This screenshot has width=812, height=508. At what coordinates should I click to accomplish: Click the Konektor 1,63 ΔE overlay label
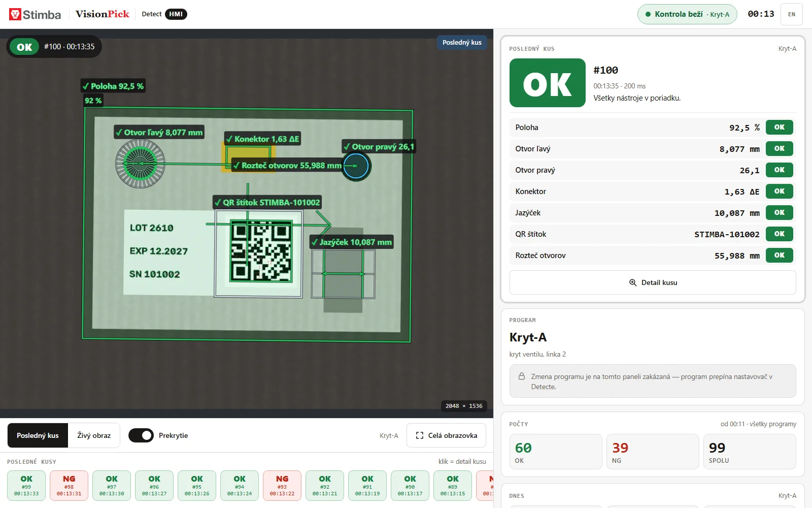click(262, 139)
